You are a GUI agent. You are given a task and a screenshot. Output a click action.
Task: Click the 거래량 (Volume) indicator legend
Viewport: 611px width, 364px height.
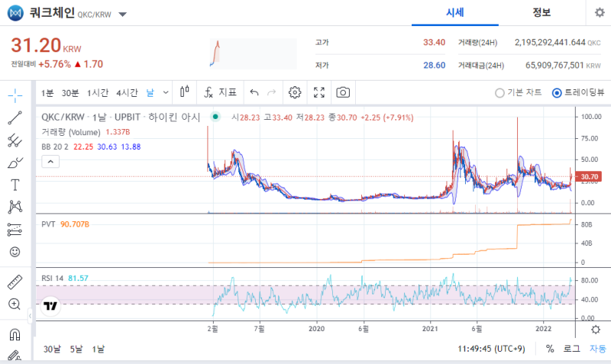pyautogui.click(x=71, y=132)
